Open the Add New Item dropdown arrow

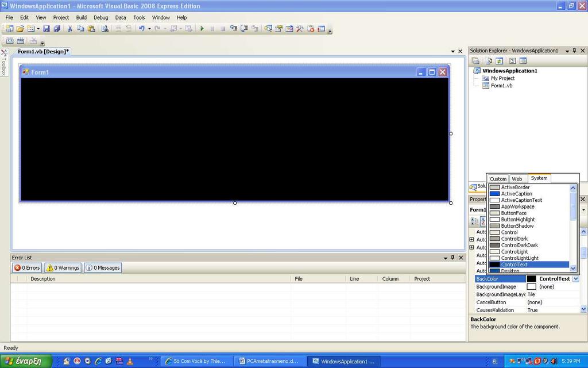[x=38, y=29]
